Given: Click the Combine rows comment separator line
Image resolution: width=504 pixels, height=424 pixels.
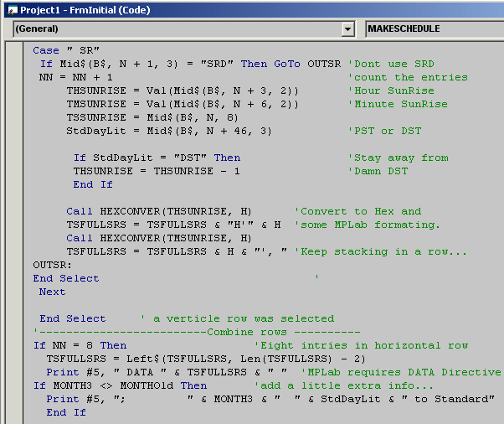Looking at the screenshot, I should tap(191, 332).
